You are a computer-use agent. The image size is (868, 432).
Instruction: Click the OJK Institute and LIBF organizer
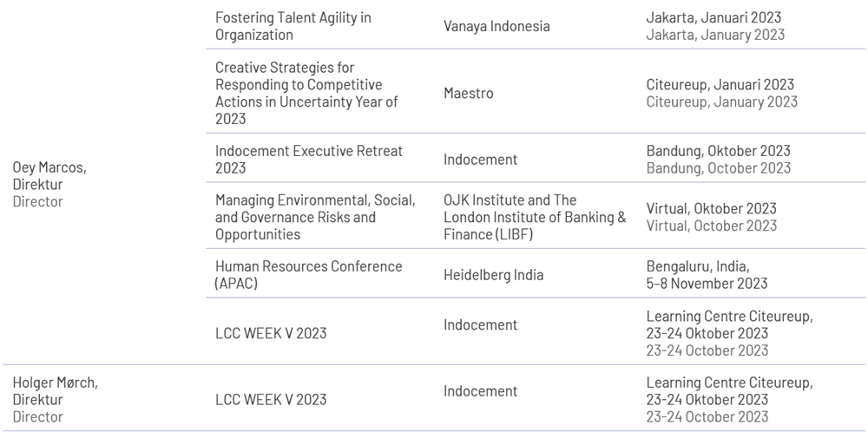(535, 217)
